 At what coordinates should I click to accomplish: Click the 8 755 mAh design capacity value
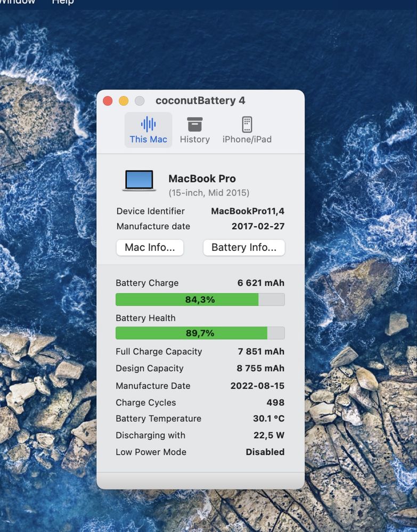[260, 368]
